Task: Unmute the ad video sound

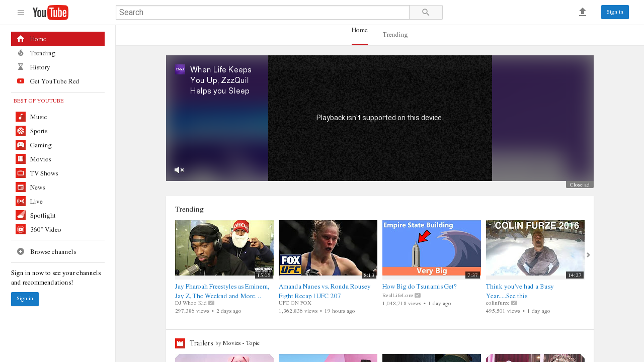Action: click(179, 170)
